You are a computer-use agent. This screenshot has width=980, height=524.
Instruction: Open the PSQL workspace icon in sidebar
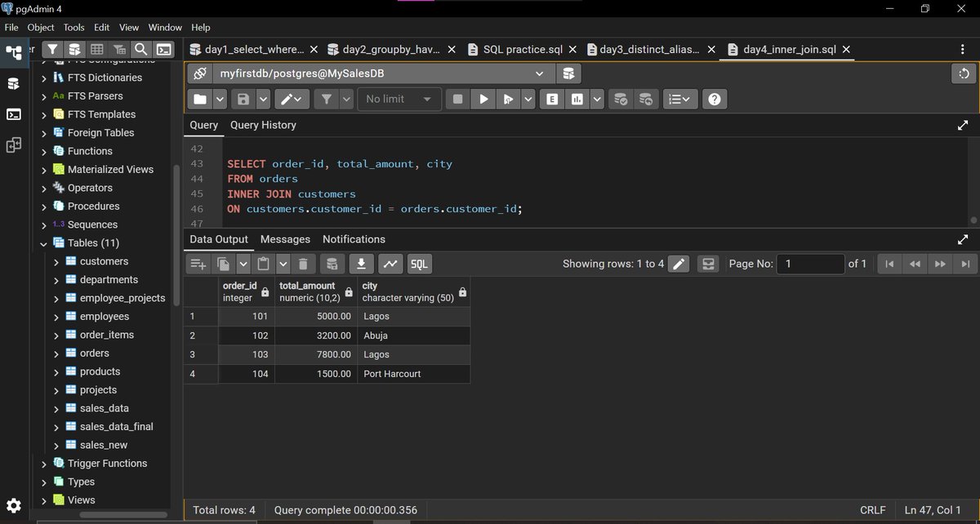tap(14, 114)
